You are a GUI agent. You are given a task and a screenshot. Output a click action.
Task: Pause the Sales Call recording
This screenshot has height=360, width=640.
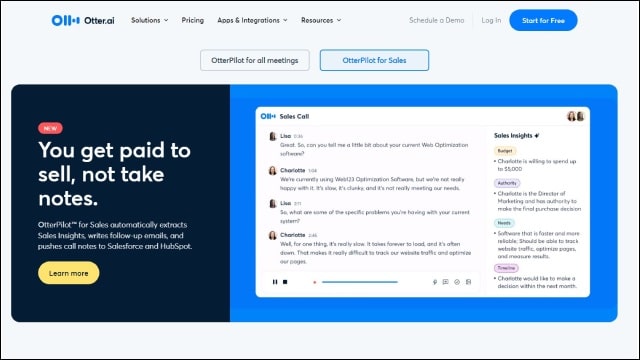(275, 282)
